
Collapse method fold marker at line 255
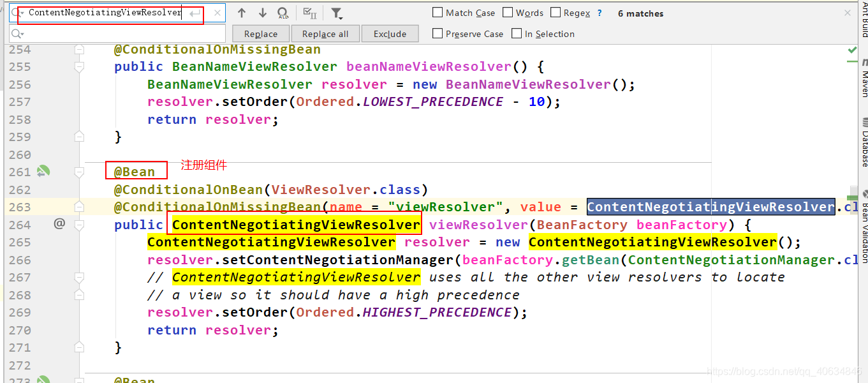coord(79,66)
